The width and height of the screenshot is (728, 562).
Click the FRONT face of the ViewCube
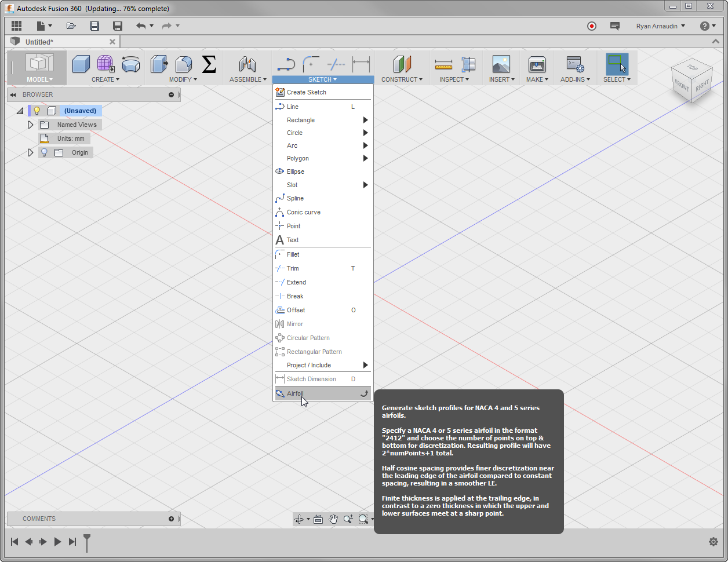point(680,85)
